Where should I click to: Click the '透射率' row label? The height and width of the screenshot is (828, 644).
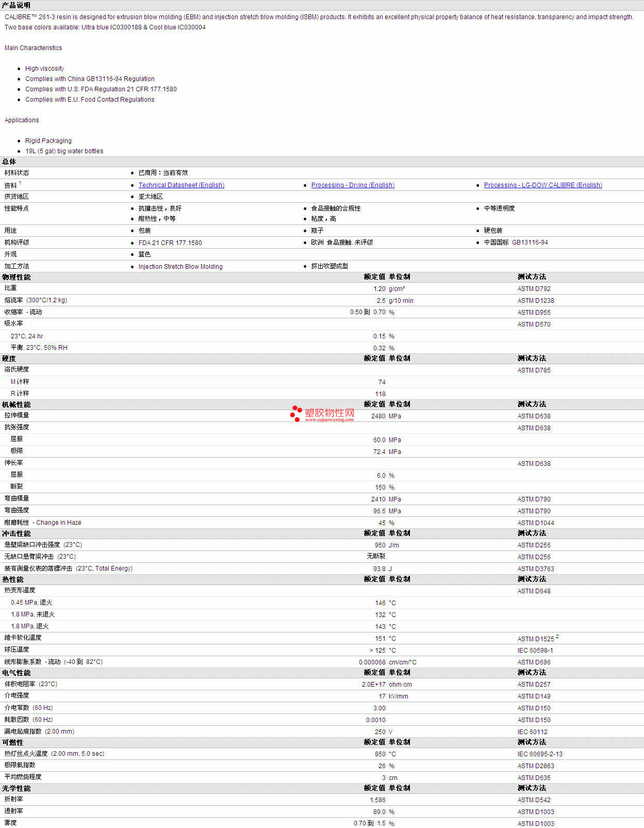click(14, 811)
